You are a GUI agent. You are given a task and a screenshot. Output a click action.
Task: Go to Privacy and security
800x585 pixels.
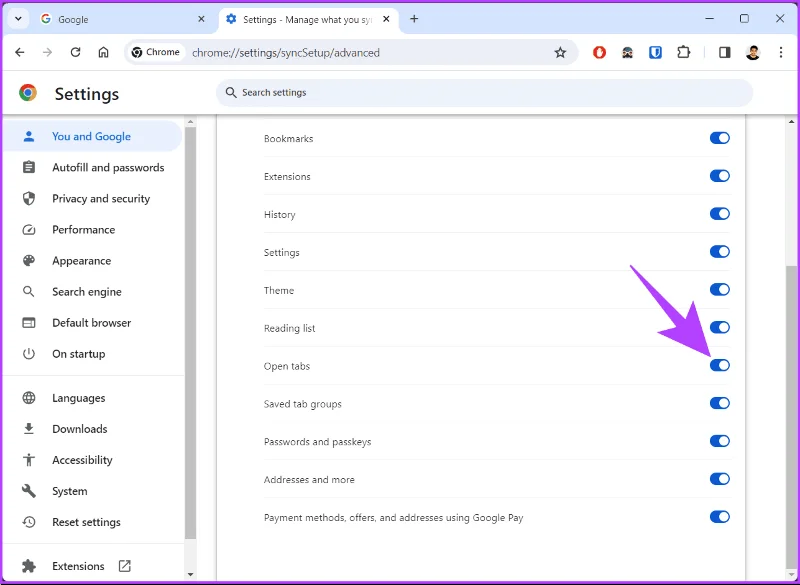[x=92, y=198]
